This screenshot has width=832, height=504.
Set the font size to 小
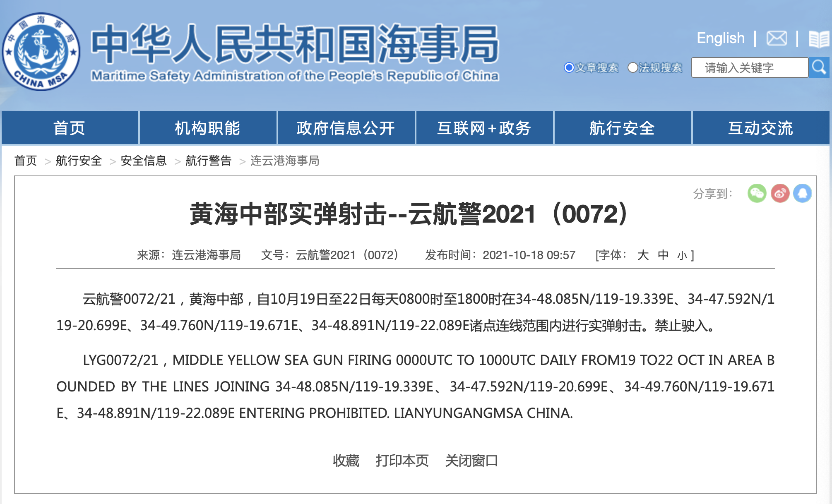pos(682,255)
